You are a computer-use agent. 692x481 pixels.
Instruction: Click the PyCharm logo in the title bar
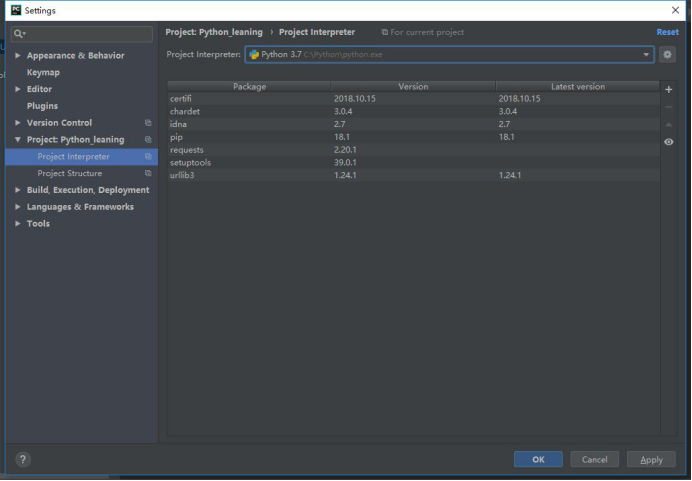coord(16,10)
